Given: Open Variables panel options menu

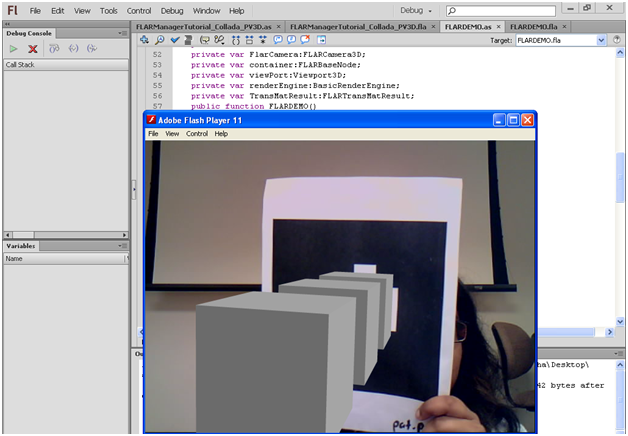Looking at the screenshot, I should pyautogui.click(x=123, y=245).
